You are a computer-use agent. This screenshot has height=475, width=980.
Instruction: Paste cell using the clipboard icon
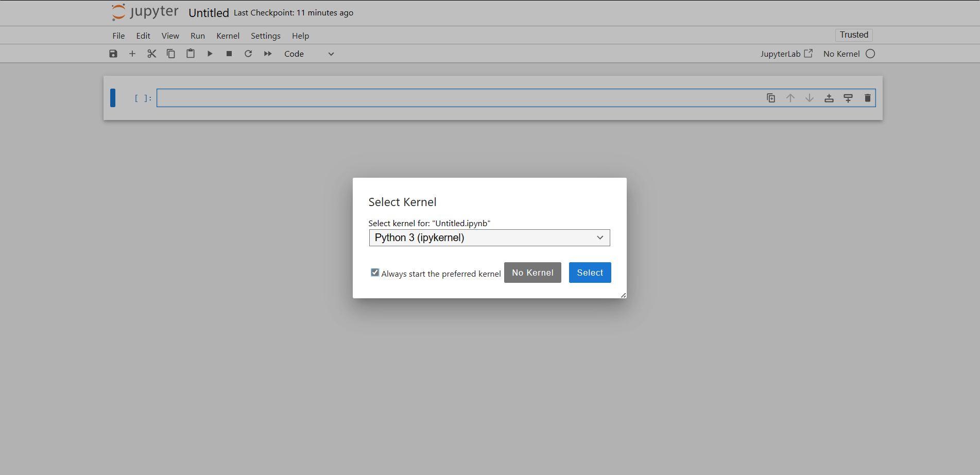191,54
